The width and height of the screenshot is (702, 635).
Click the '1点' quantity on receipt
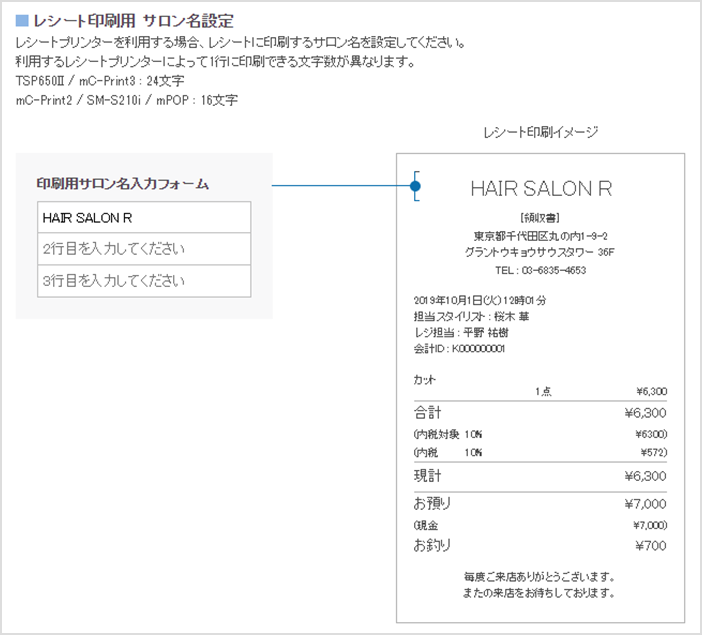point(543,391)
